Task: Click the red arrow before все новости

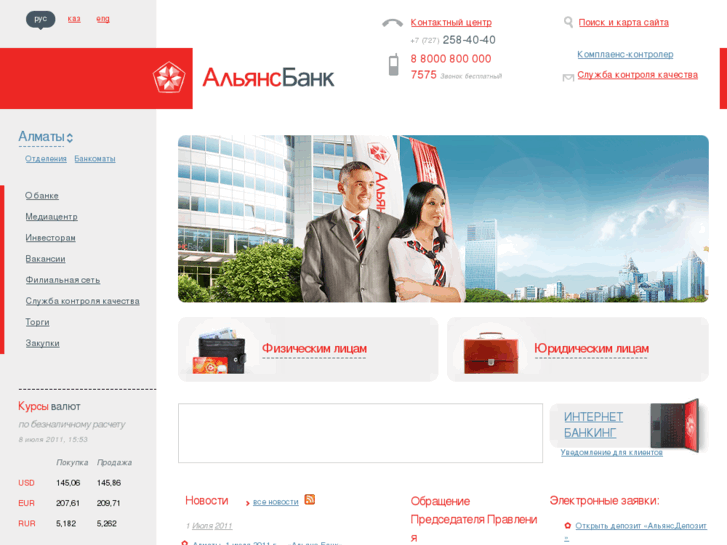Action: coord(248,503)
